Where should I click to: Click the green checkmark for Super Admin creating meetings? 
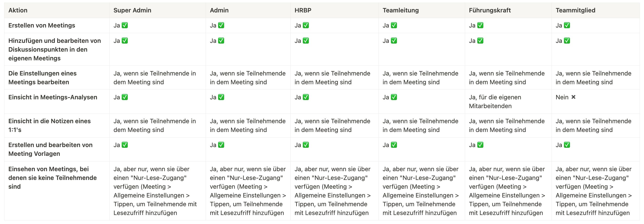125,26
